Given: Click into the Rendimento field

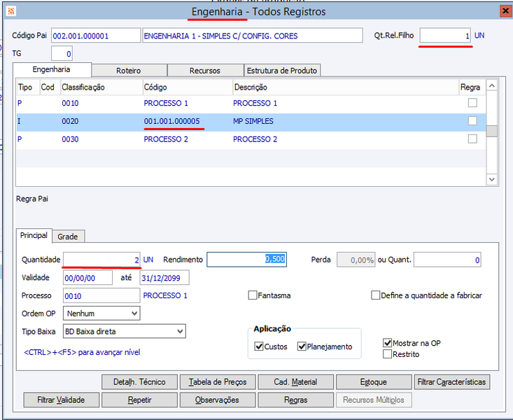Looking at the screenshot, I should [246, 260].
